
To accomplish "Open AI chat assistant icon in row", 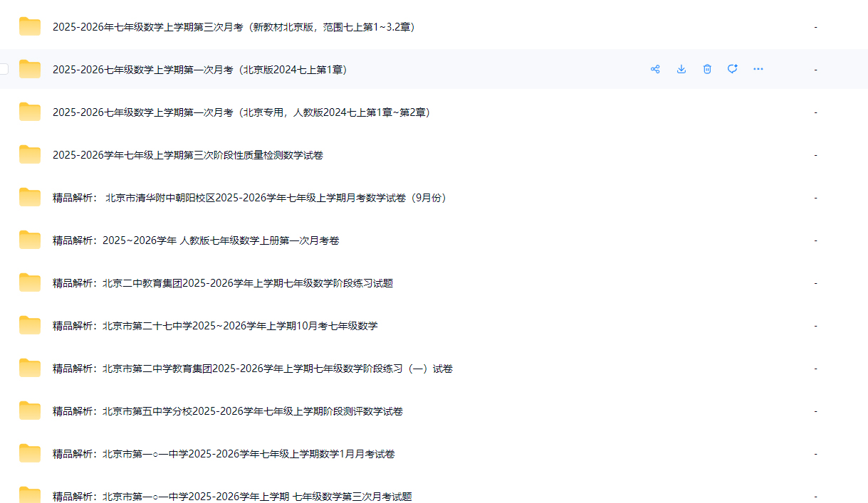I will coord(732,69).
